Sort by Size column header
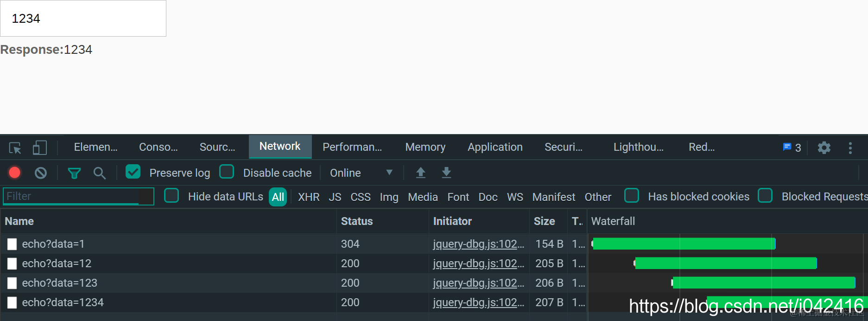868x321 pixels. point(549,221)
